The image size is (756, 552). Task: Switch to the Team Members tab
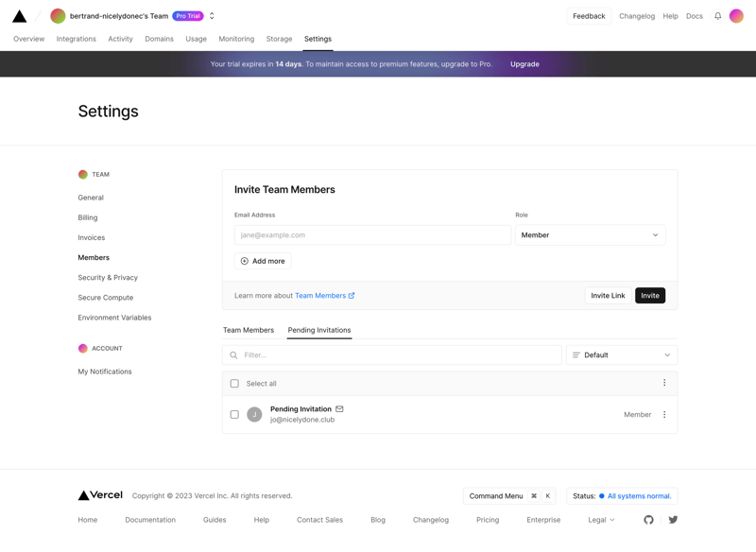(x=249, y=331)
